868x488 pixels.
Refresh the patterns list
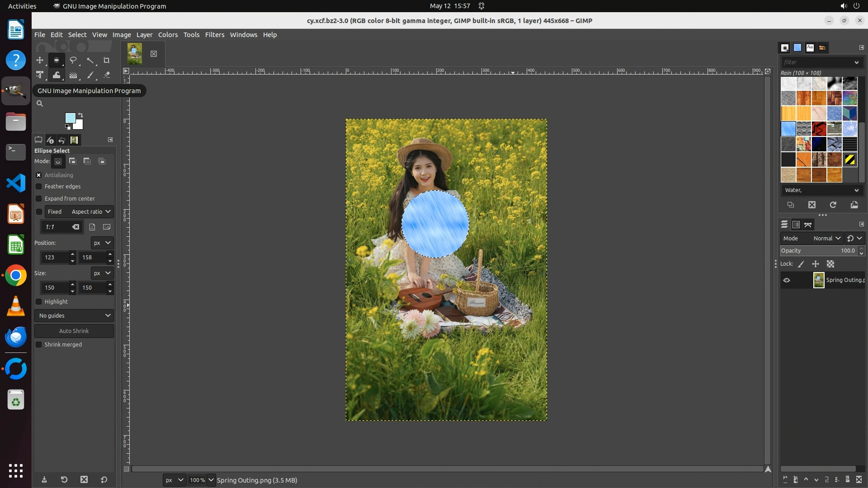pyautogui.click(x=833, y=205)
